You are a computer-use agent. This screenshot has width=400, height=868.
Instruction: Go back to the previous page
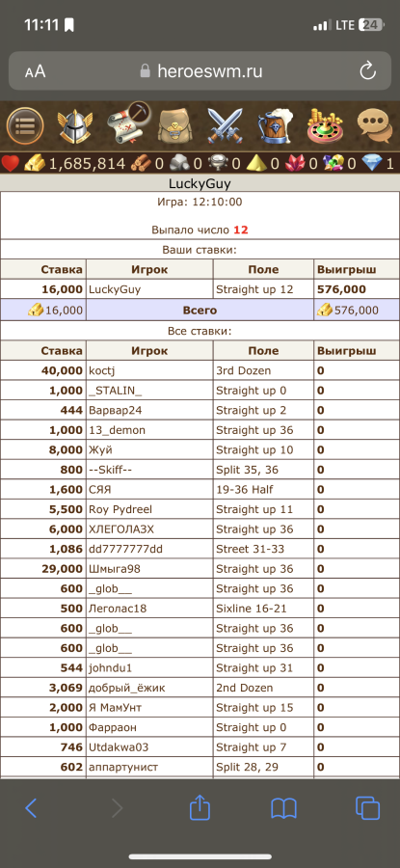31,809
